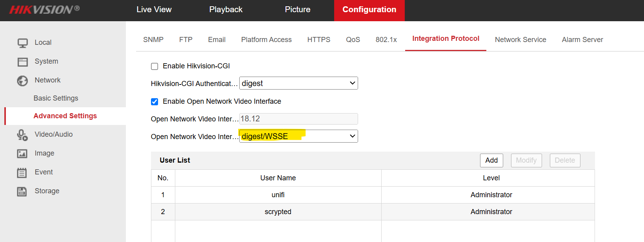Go to the HTTPS tab

(x=318, y=40)
